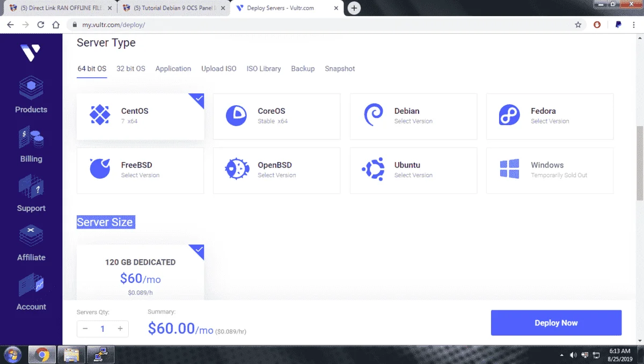Click the Vultr logo in sidebar
The image size is (644, 364).
point(31,53)
